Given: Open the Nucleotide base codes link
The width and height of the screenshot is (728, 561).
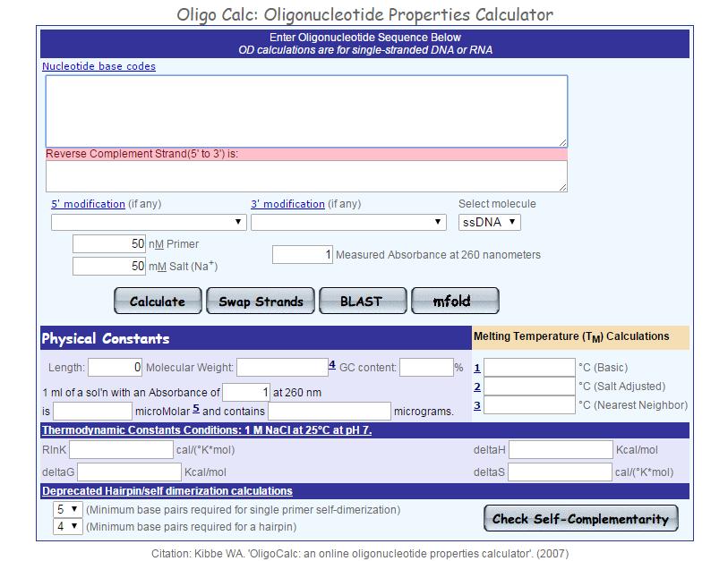Looking at the screenshot, I should coord(98,66).
